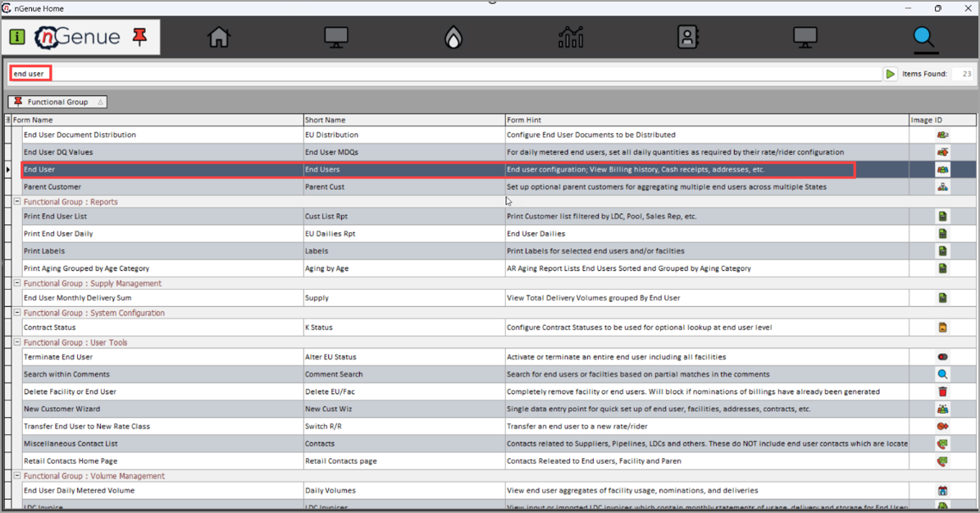Open the flame gas icon in toolbar
This screenshot has height=513, width=980.
click(x=454, y=38)
